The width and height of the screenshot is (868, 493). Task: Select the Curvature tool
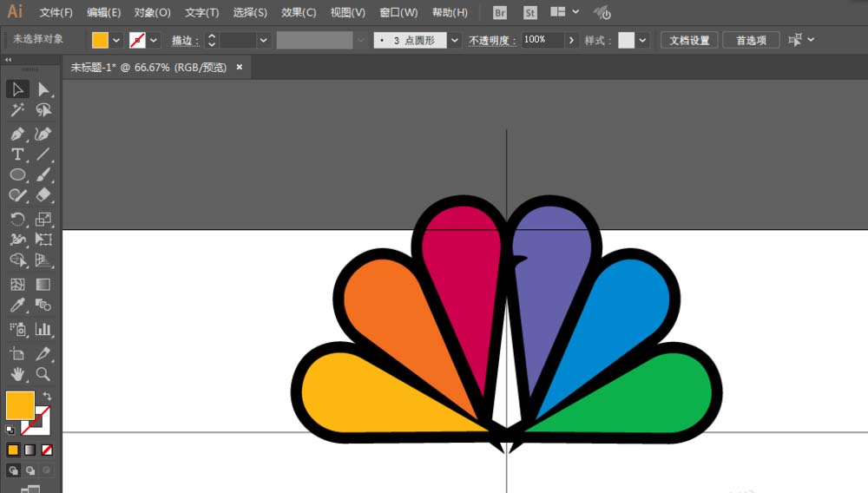pyautogui.click(x=43, y=134)
